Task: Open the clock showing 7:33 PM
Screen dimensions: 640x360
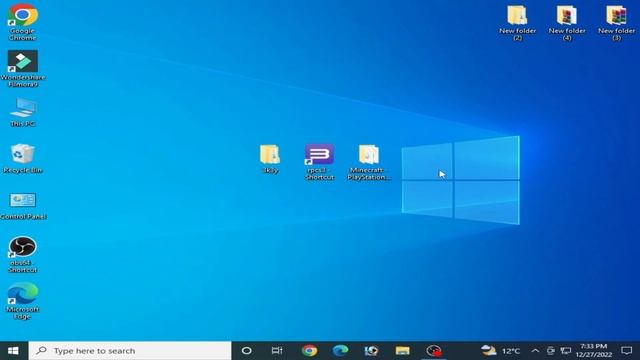Action: click(593, 351)
